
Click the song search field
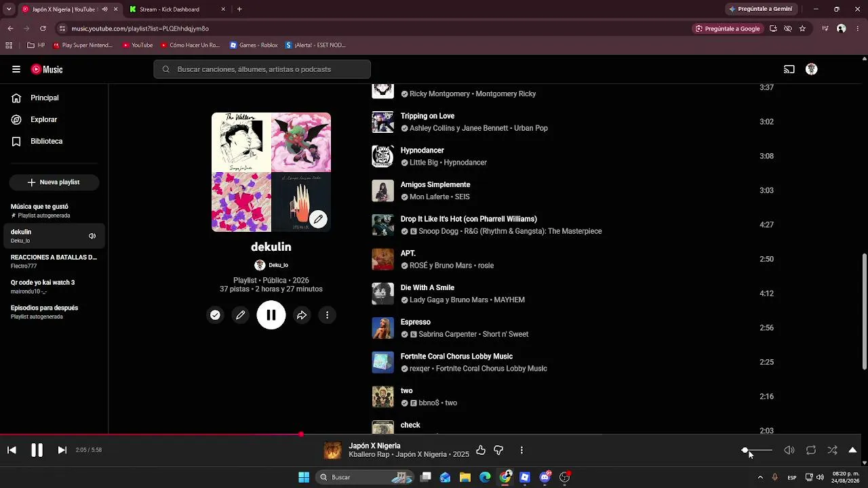tap(262, 69)
